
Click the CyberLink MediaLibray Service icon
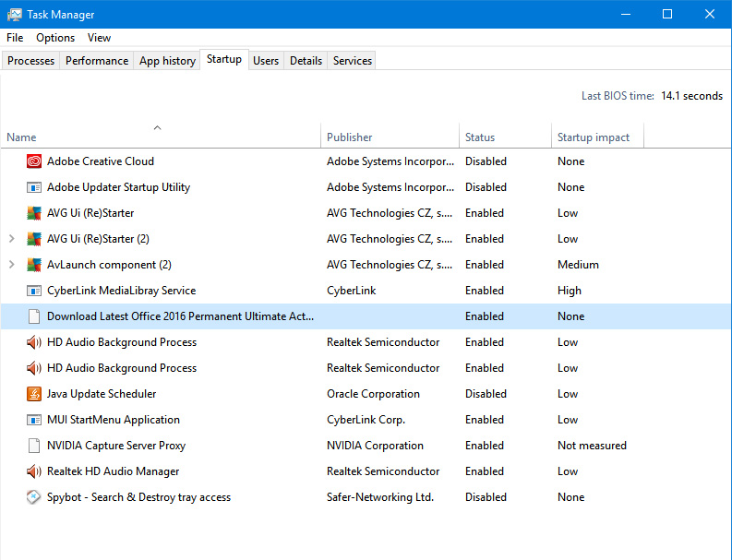[x=34, y=291]
